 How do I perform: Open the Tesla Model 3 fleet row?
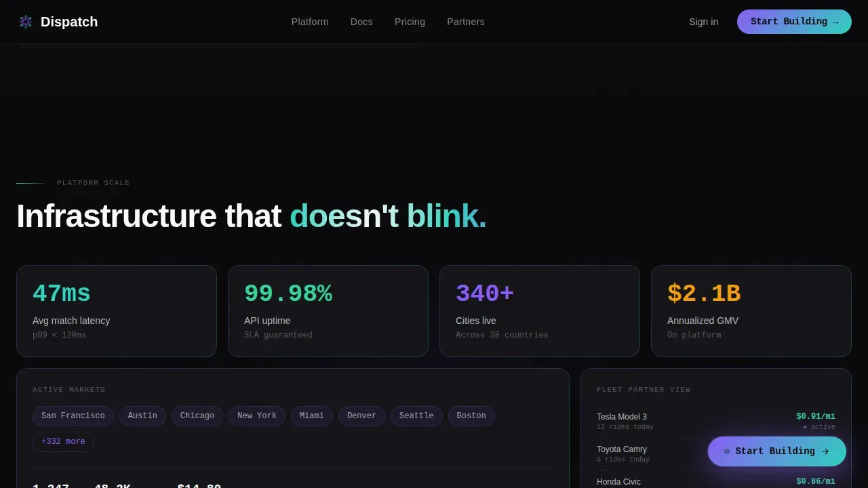716,422
